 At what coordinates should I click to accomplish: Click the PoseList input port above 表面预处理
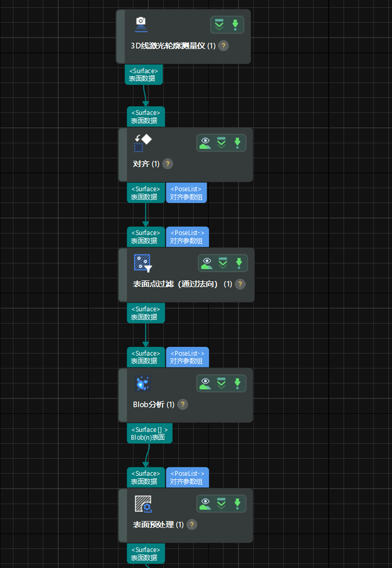point(187,477)
